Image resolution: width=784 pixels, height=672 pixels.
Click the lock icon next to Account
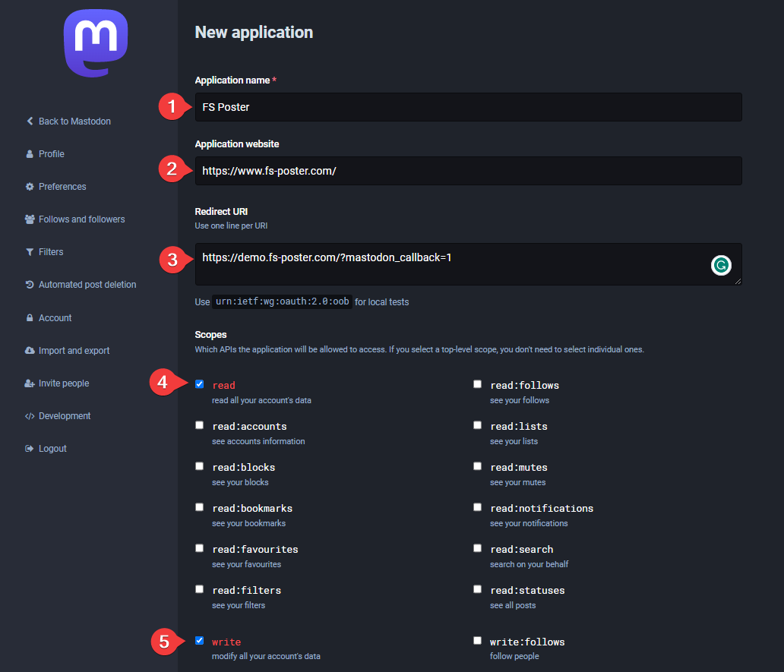(x=30, y=317)
